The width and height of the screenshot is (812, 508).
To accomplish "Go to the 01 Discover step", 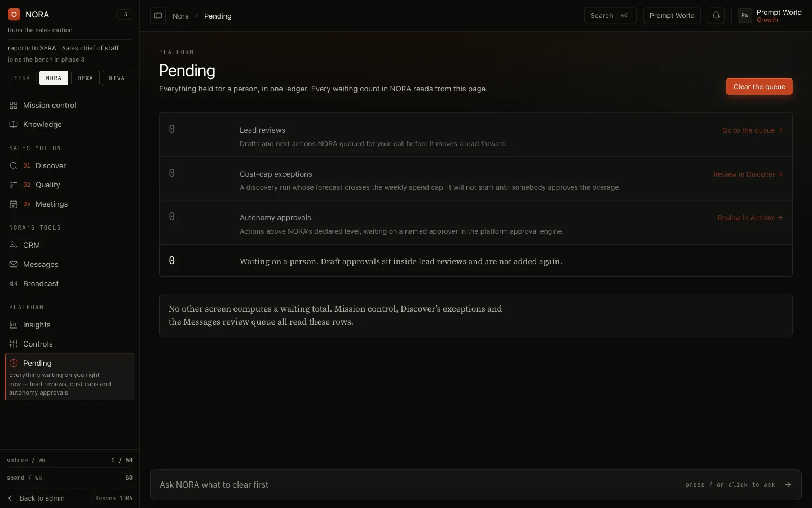I will click(x=69, y=166).
